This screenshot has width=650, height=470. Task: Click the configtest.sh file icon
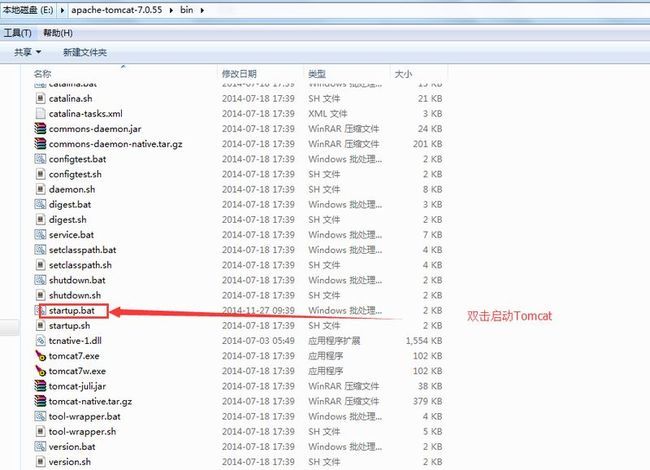pyautogui.click(x=40, y=174)
